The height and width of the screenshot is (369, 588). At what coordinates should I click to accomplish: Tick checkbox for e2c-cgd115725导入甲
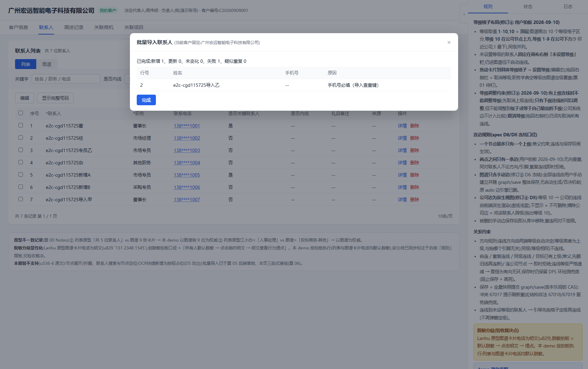click(21, 199)
